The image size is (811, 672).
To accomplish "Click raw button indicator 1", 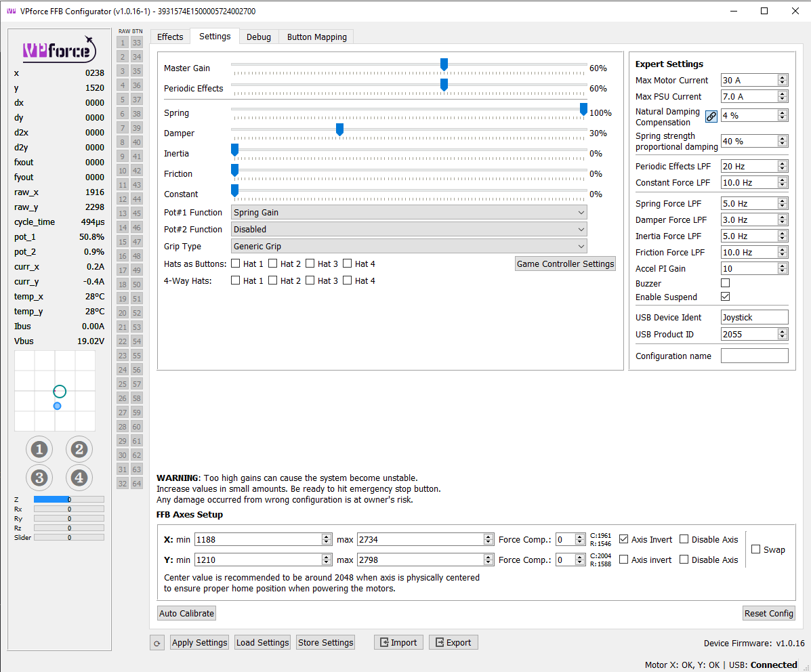I will [x=123, y=43].
